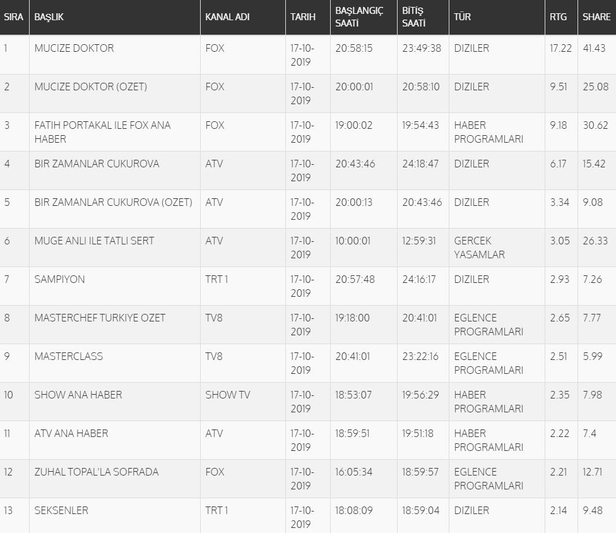Image resolution: width=616 pixels, height=533 pixels.
Task: Click start time 19:00:02
Action: click(354, 125)
